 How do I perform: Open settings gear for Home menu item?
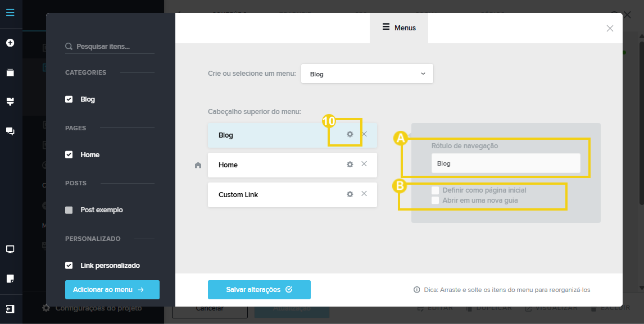pyautogui.click(x=350, y=165)
